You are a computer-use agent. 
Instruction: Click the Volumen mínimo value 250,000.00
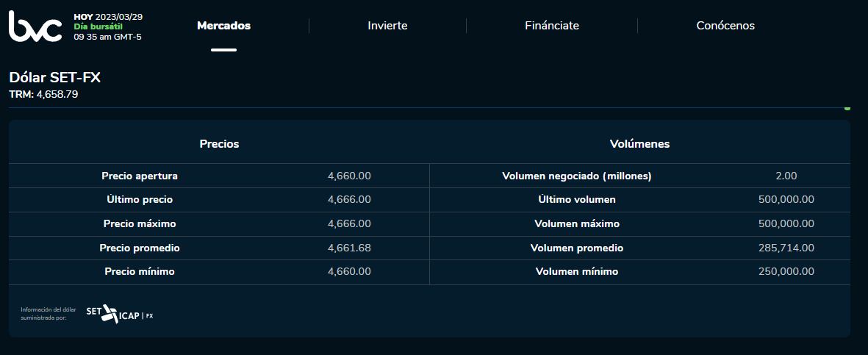tap(786, 272)
